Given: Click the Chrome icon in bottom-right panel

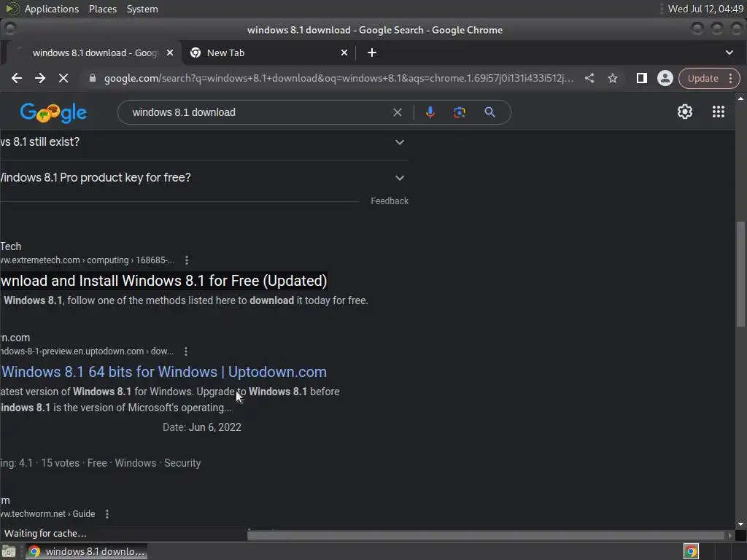Looking at the screenshot, I should point(691,551).
